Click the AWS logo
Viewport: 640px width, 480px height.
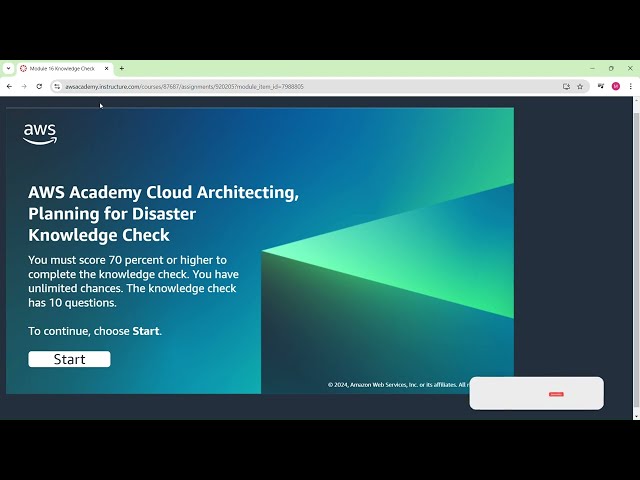40,134
